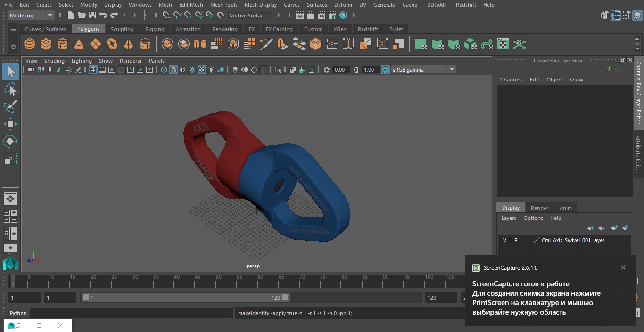This screenshot has width=644, height=332.
Task: Click the Save scene icon
Action: [92, 16]
